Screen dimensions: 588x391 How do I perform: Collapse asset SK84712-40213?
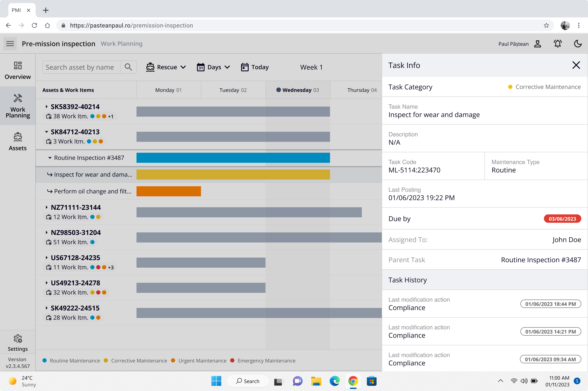tap(46, 132)
